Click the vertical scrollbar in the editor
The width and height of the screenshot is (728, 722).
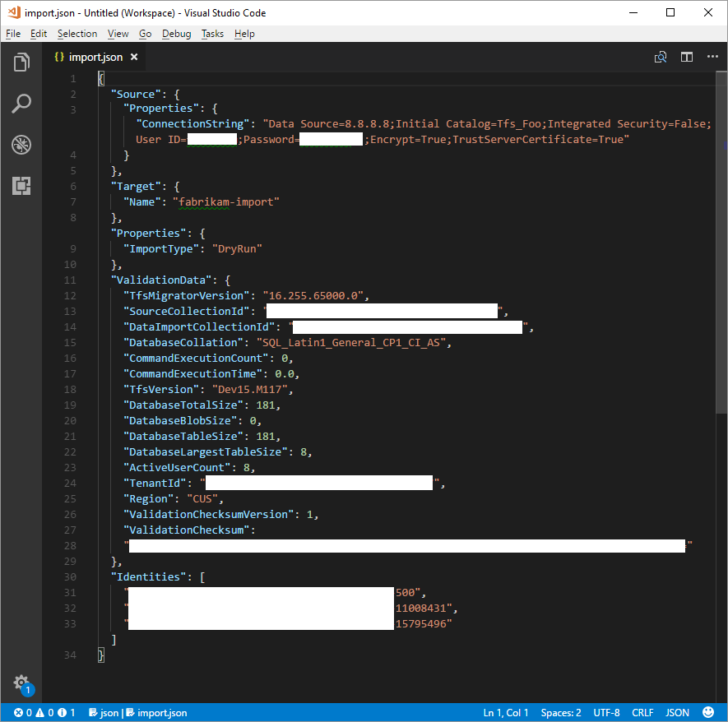[721, 241]
